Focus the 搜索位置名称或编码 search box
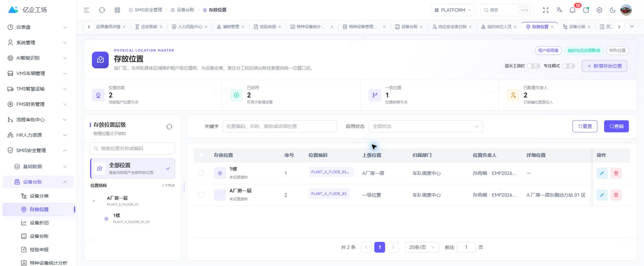Viewport: 644px width, 266px height. pyautogui.click(x=132, y=148)
